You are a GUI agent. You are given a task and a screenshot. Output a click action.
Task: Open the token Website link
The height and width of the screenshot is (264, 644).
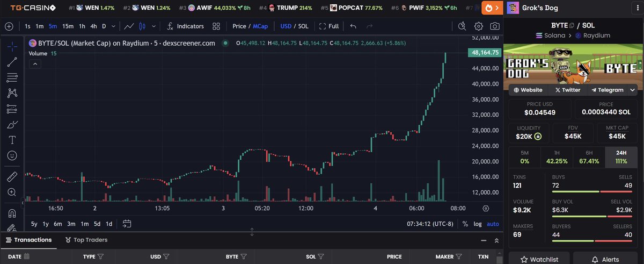[528, 90]
